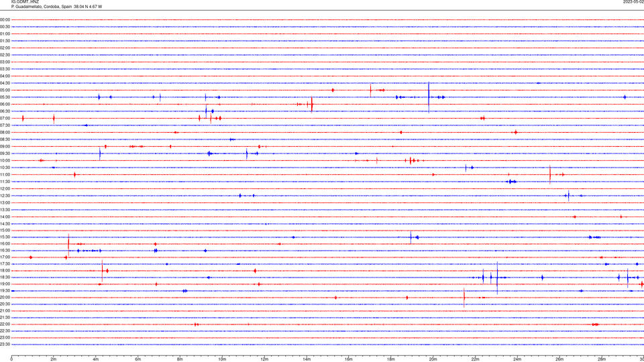The height and width of the screenshot is (362, 644).
Task: Click the 18m tick label on the x-axis
Action: point(391,359)
